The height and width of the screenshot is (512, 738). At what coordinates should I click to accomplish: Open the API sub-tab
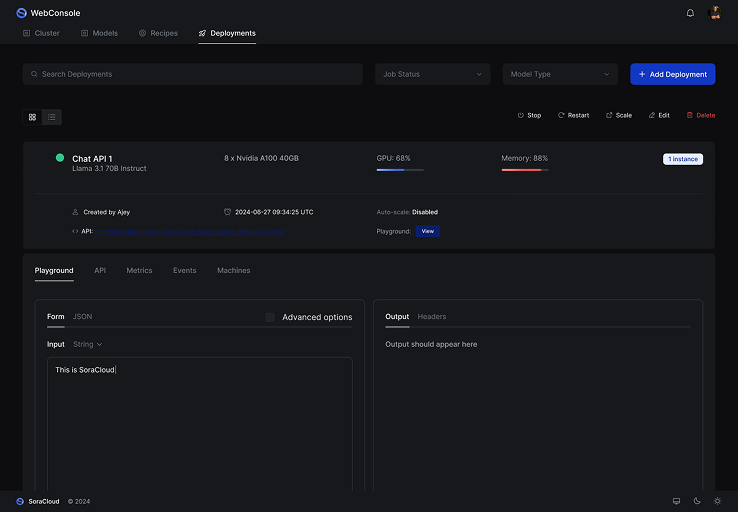click(100, 271)
